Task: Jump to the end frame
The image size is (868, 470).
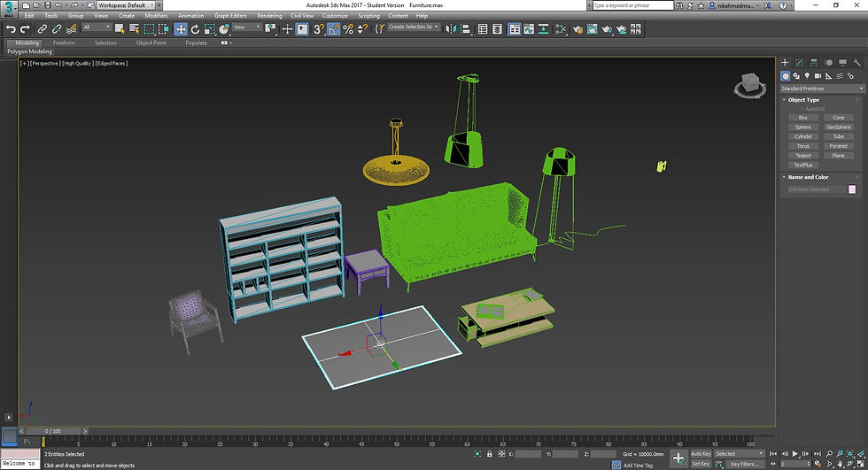Action: [817, 454]
